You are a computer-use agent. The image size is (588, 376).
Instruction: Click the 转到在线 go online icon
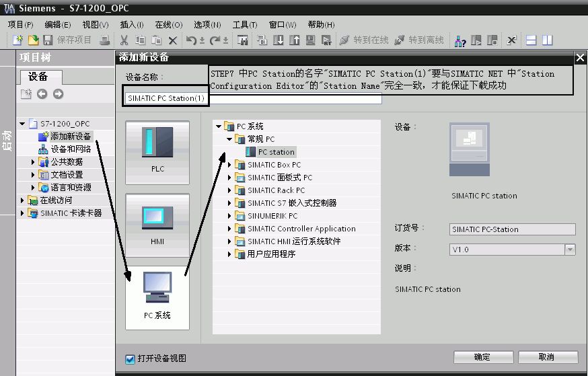point(344,40)
